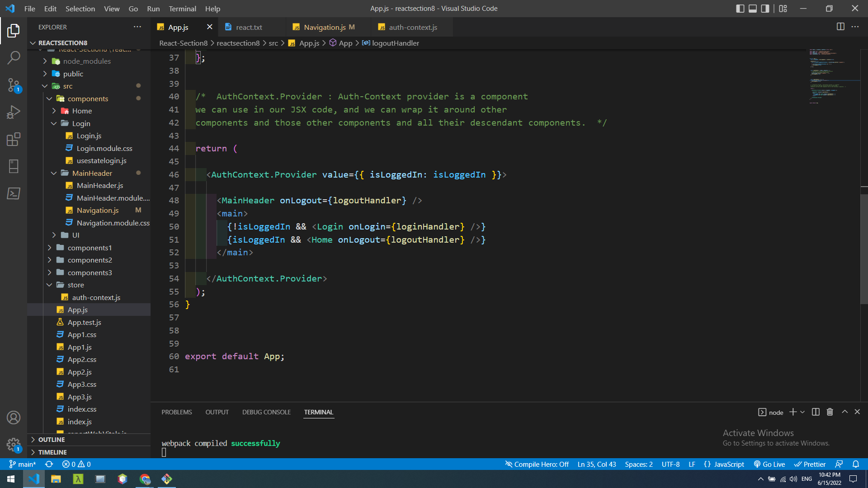868x488 pixels.
Task: Open Chrome from the taskbar
Action: [145, 479]
